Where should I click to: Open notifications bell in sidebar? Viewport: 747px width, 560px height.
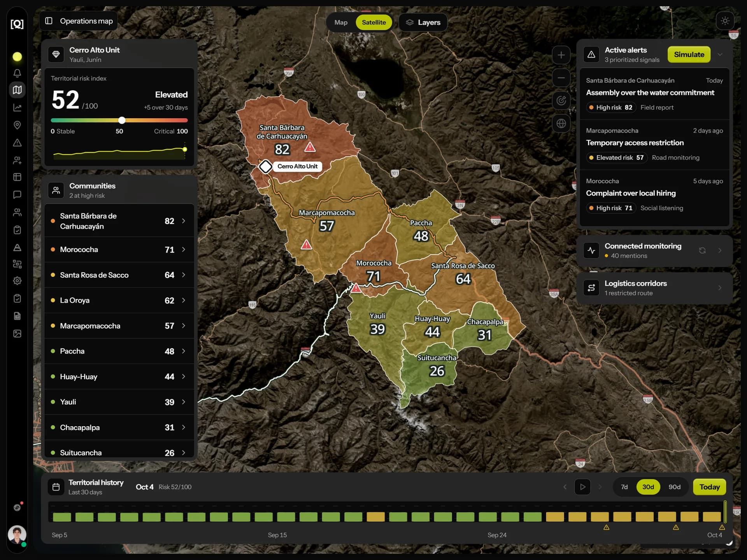17,73
